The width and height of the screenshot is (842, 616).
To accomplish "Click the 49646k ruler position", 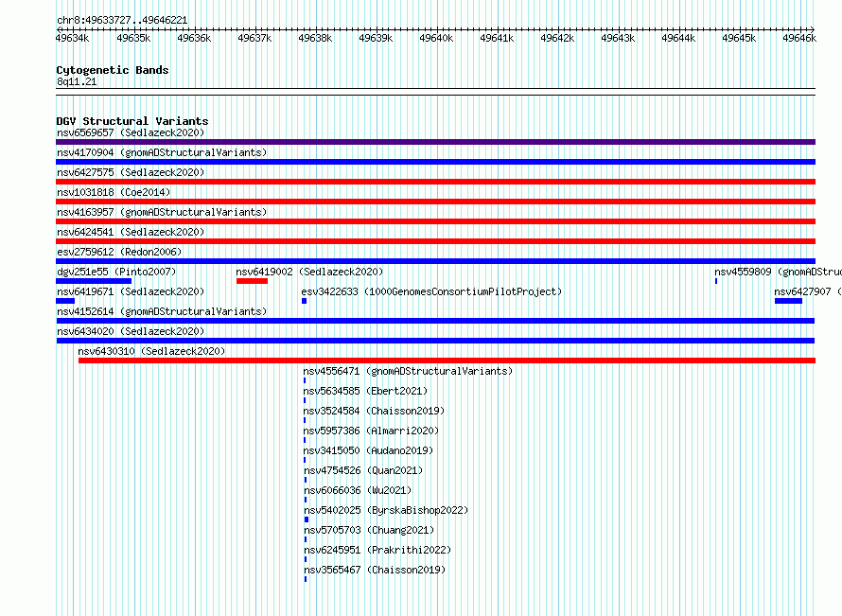I will (799, 38).
